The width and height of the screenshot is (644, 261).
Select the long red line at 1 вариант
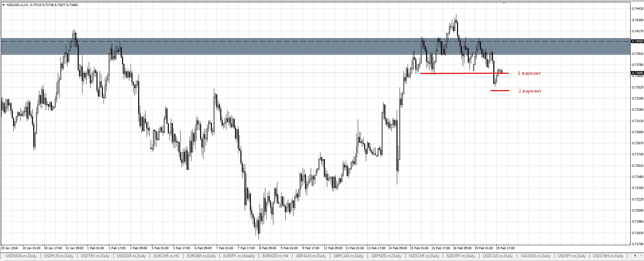click(464, 73)
